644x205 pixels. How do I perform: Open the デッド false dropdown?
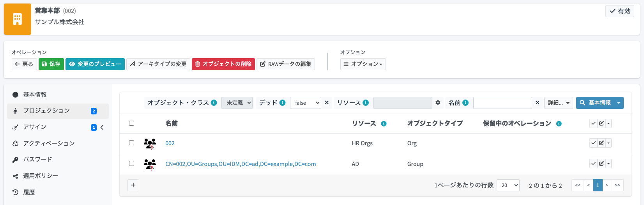(x=305, y=103)
